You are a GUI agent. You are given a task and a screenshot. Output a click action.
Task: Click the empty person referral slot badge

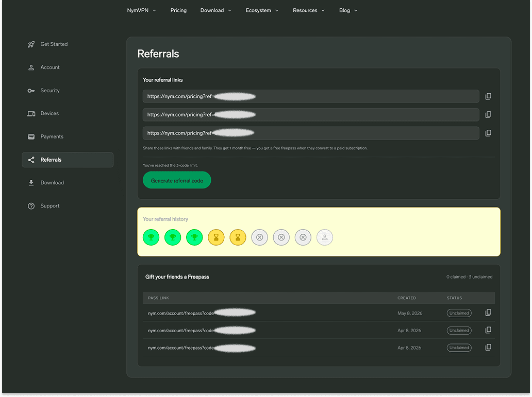coord(325,237)
